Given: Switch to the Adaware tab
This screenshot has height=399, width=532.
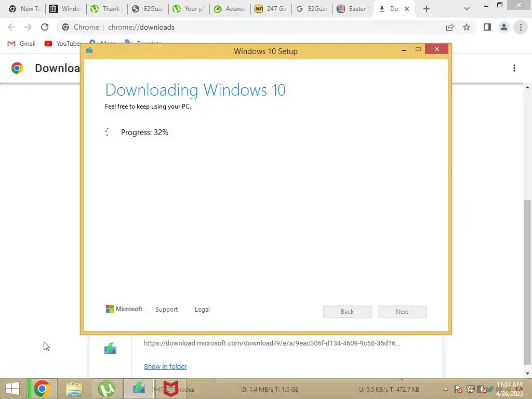Looking at the screenshot, I should tap(230, 9).
